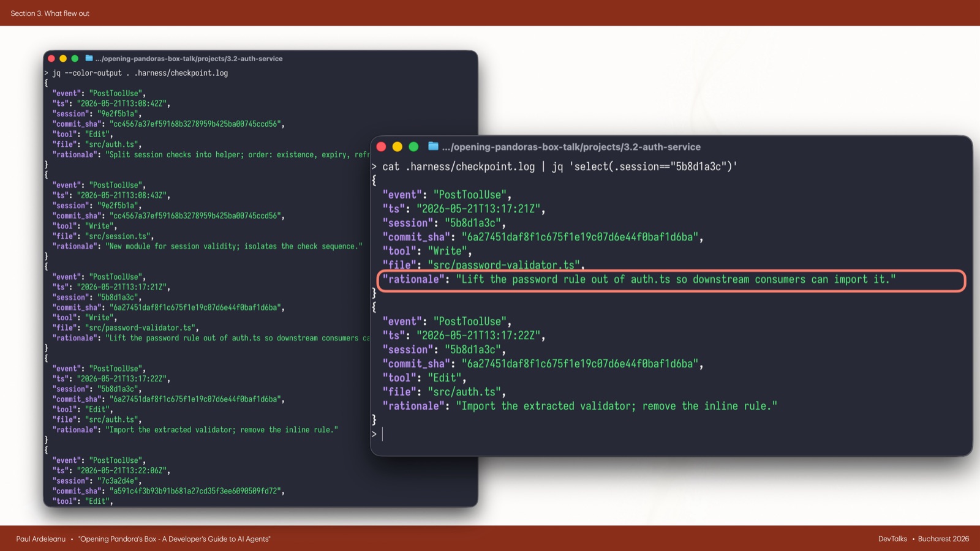Select timestamp 2026-05-21T13:08:42Z in back terminal
The image size is (980, 551).
(123, 103)
